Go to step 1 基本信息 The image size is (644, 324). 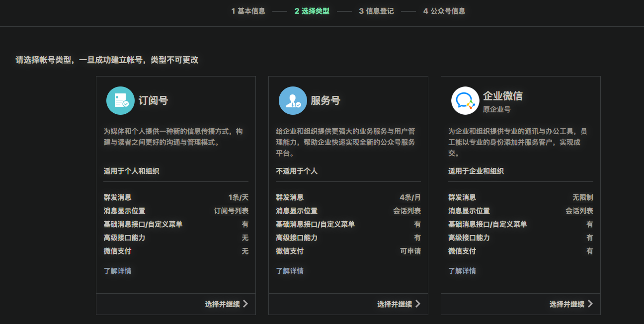pyautogui.click(x=248, y=11)
